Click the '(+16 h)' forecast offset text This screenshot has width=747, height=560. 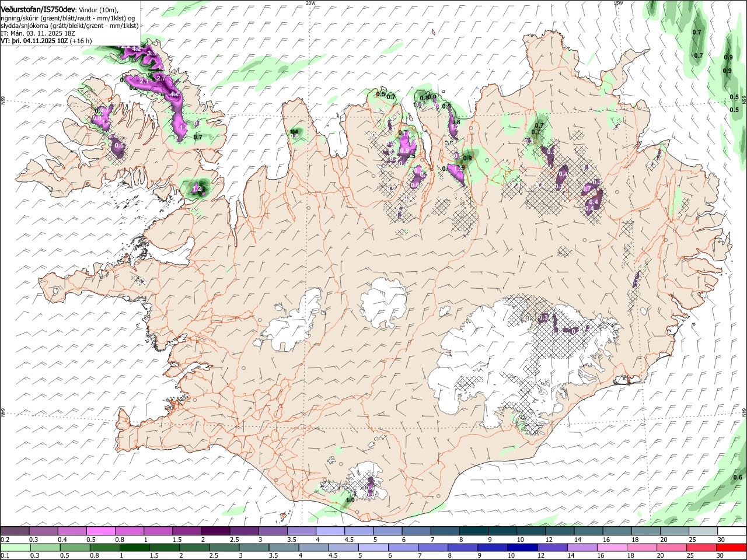pyautogui.click(x=81, y=41)
